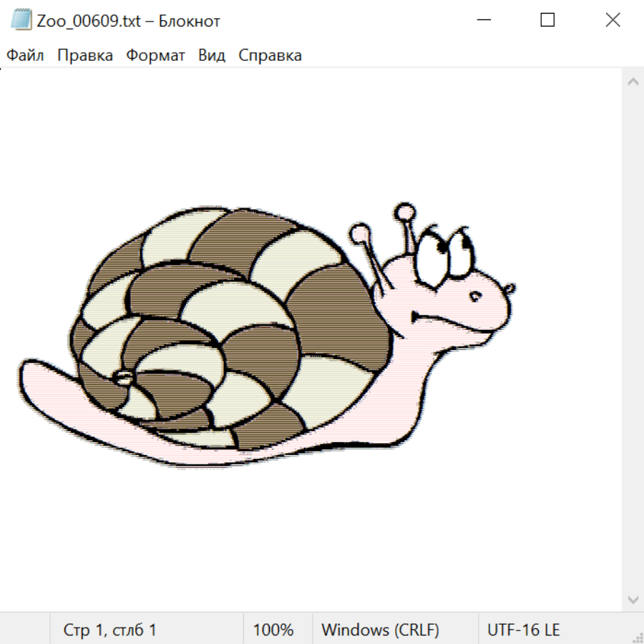644x644 pixels.
Task: Click the UTF-16 LE encoding indicator
Action: click(523, 630)
